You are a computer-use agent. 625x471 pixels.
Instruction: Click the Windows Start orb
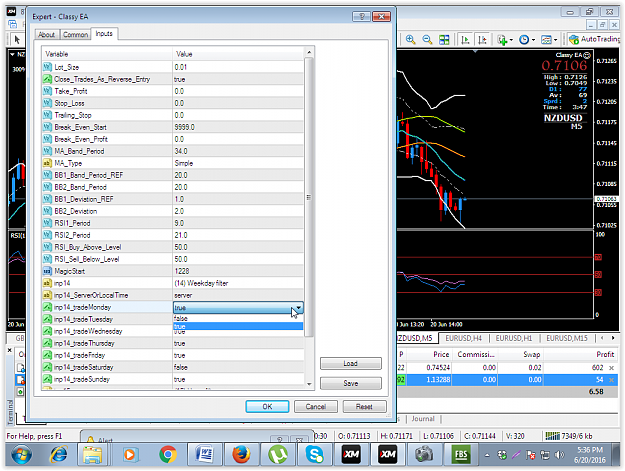point(22,455)
